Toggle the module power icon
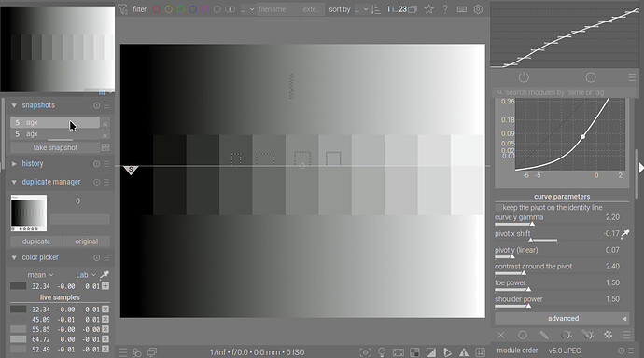The image size is (644, 358). tap(524, 77)
